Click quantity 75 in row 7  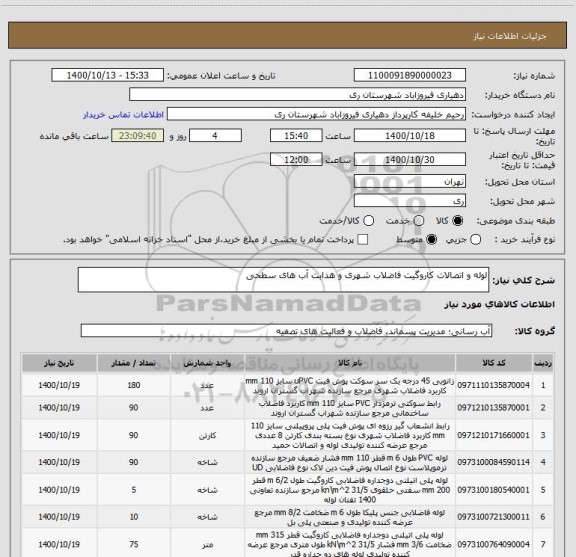click(134, 544)
